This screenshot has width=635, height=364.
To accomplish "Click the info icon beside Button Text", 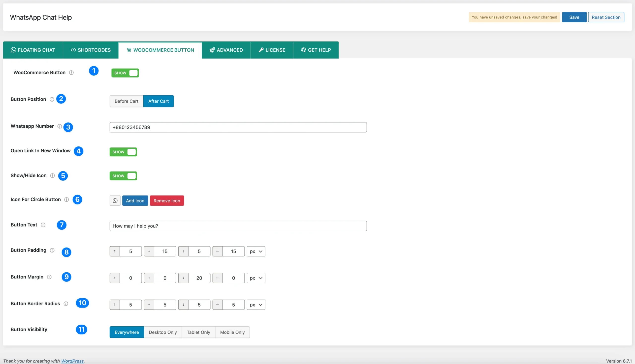I will pyautogui.click(x=43, y=225).
